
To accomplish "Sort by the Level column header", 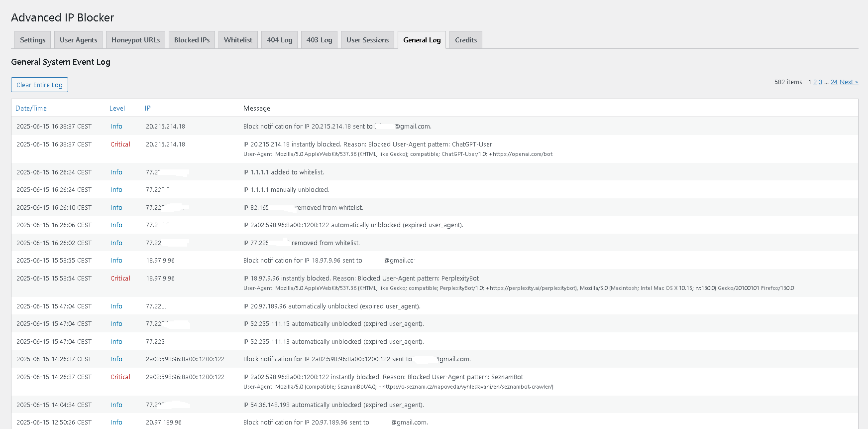I will pos(117,108).
